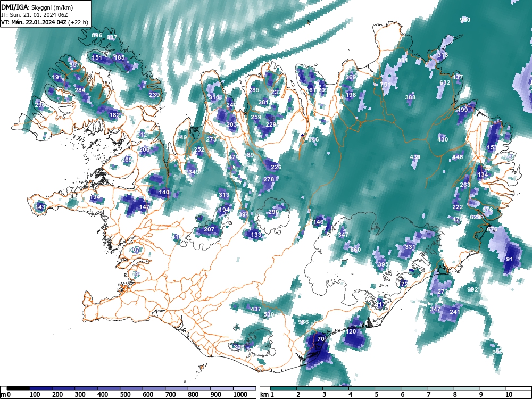The height and width of the screenshot is (399, 532).
Task: Click the visibility value '751'
Action: (385, 85)
